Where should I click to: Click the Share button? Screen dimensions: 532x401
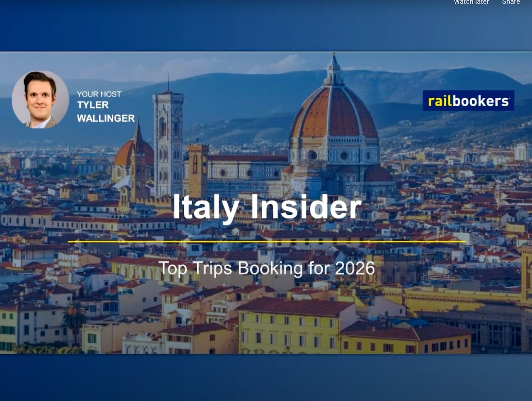[511, 2]
